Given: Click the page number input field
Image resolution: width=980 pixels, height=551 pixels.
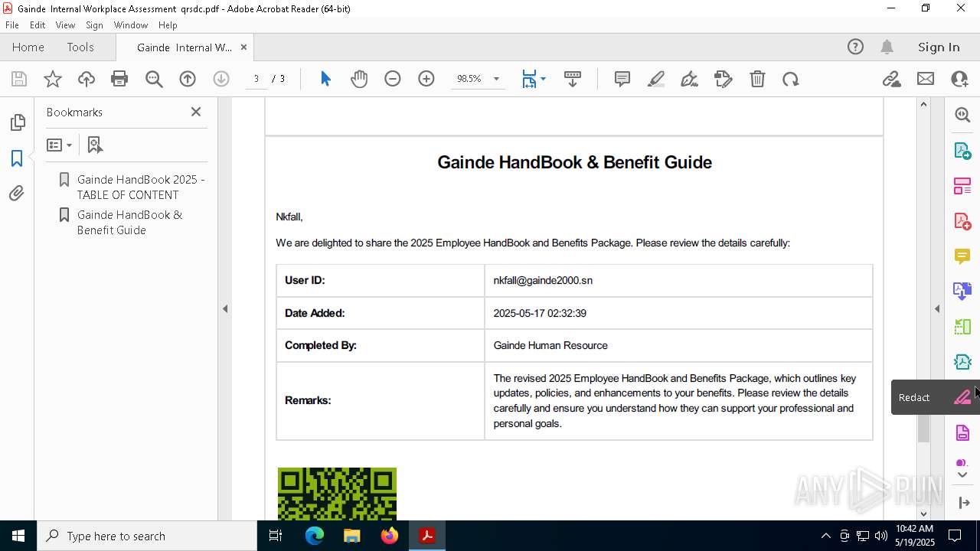Looking at the screenshot, I should [256, 79].
